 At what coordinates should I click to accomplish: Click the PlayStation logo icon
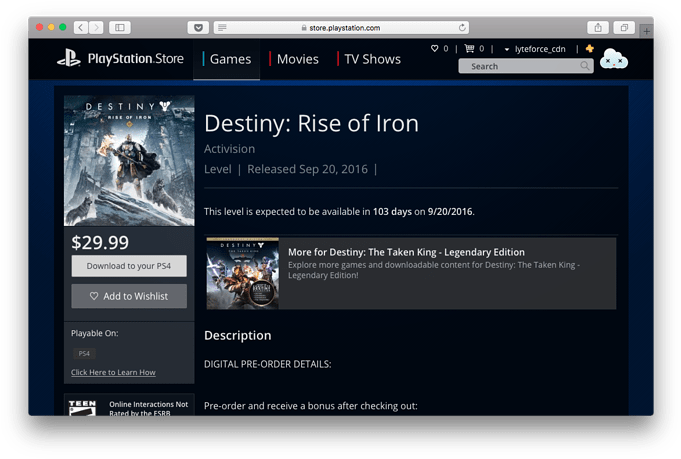(x=69, y=58)
